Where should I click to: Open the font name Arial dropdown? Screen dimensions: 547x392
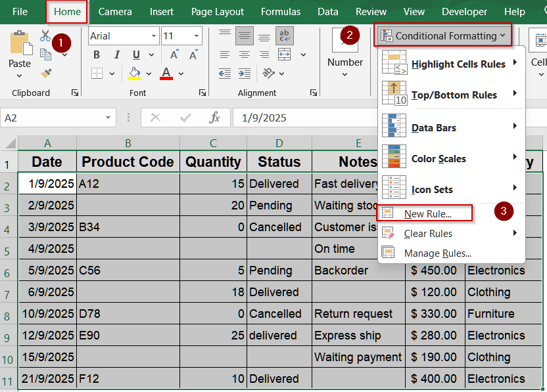pos(153,36)
